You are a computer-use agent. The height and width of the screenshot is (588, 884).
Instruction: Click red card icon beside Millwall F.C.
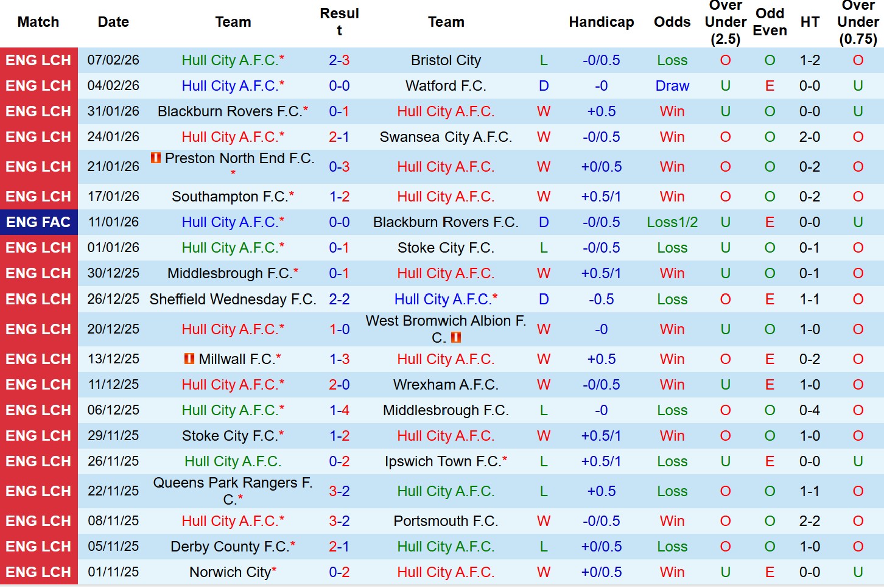click(x=189, y=359)
